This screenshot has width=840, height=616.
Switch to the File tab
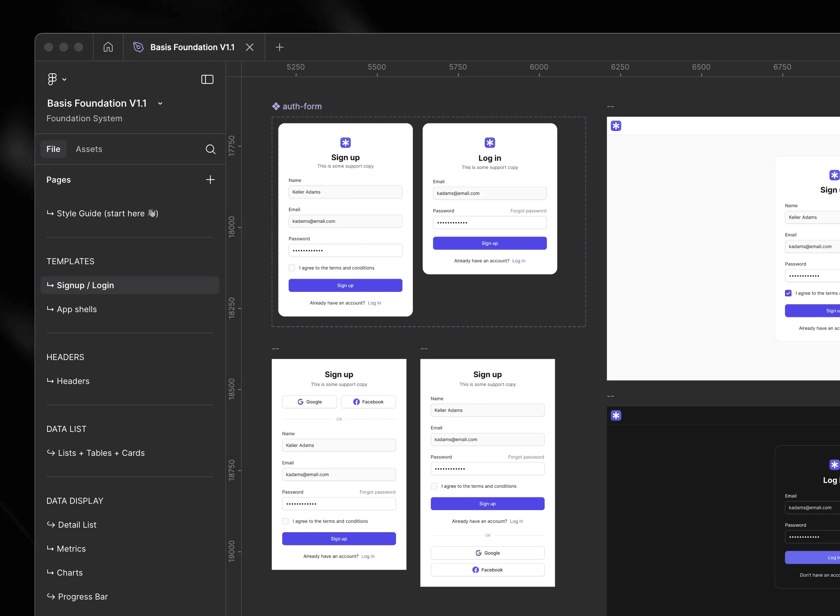[x=53, y=149]
